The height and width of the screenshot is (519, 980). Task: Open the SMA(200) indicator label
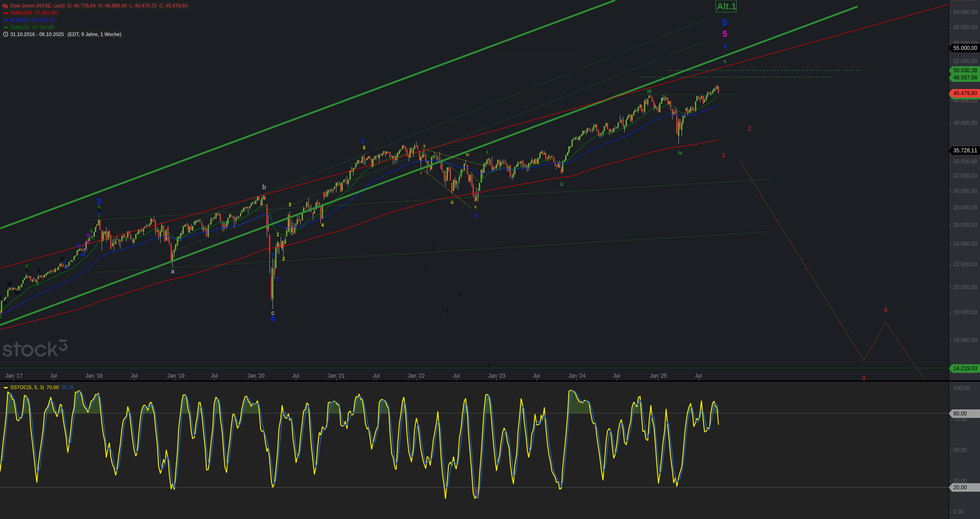click(x=21, y=13)
